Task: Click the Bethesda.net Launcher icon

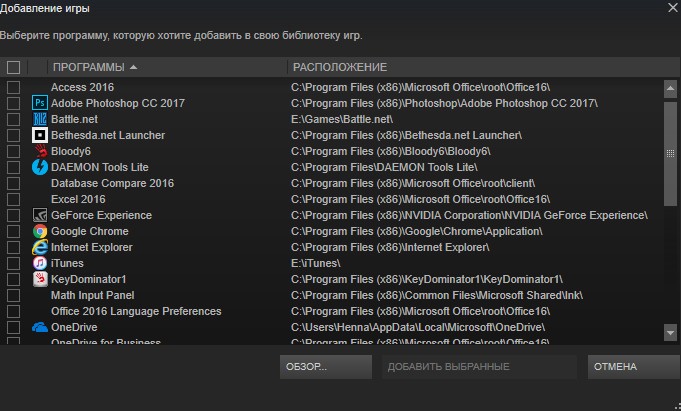Action: pyautogui.click(x=40, y=135)
